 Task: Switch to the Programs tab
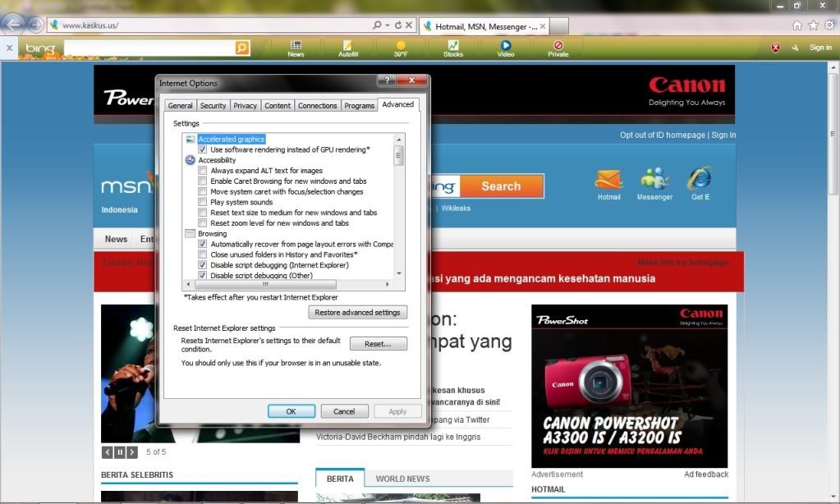tap(359, 106)
